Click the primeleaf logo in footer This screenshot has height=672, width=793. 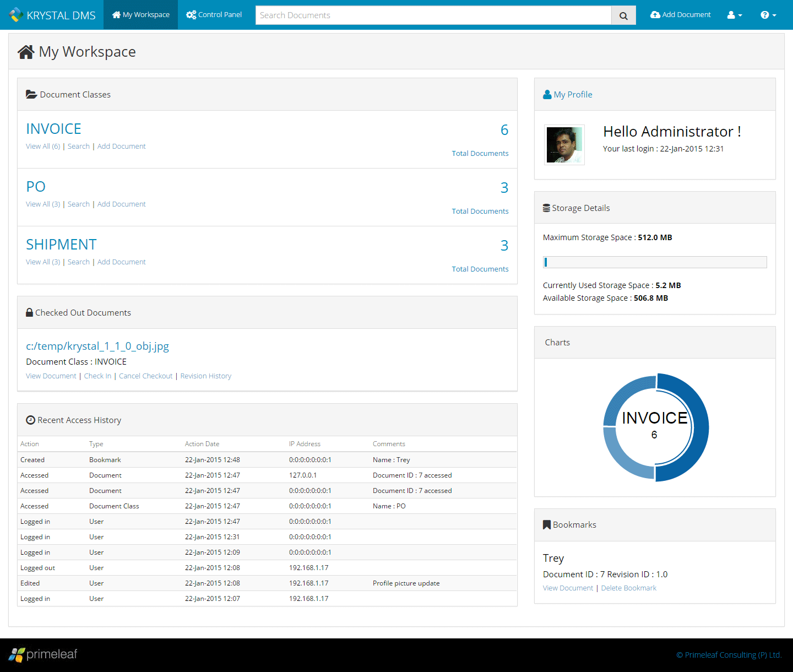coord(43,654)
